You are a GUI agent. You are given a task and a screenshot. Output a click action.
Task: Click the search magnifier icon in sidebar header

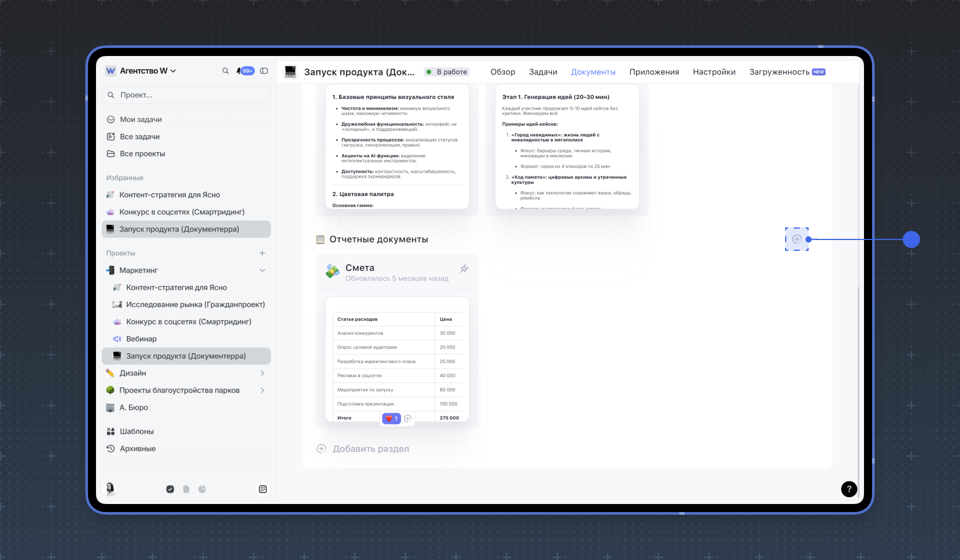[x=225, y=71]
